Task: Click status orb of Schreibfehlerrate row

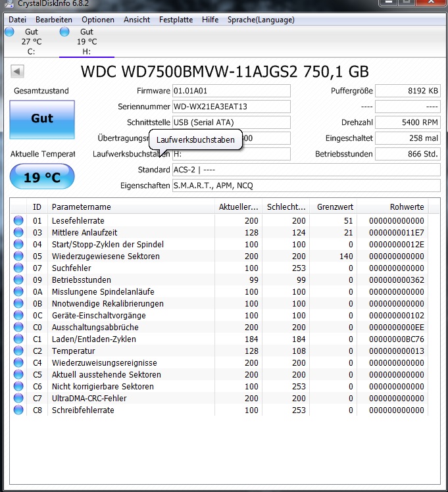Action: (18, 410)
